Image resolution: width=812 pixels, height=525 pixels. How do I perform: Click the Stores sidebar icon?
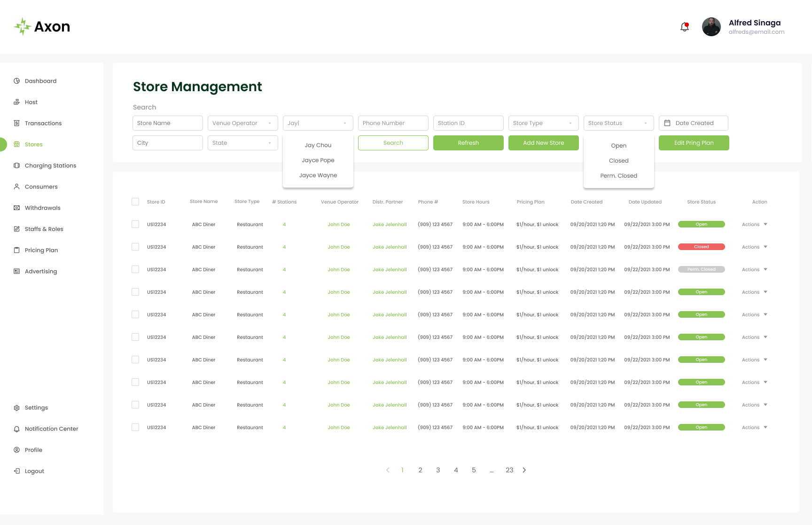click(16, 144)
